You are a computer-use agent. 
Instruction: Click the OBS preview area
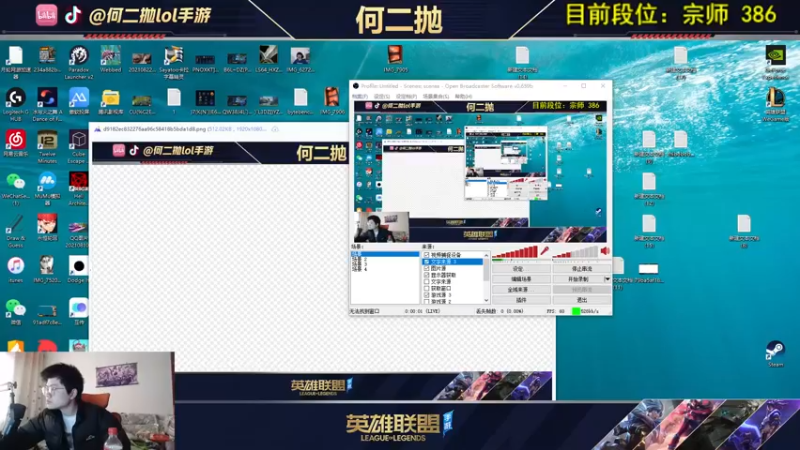[480, 171]
